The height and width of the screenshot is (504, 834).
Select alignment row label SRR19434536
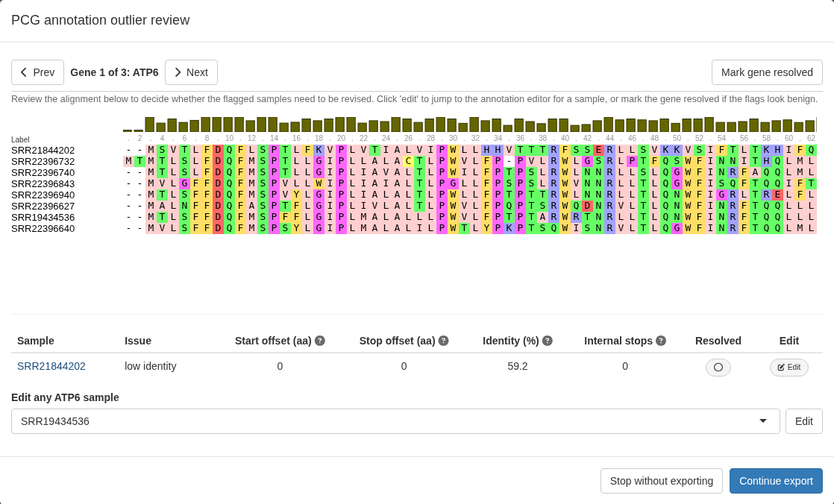tap(43, 218)
